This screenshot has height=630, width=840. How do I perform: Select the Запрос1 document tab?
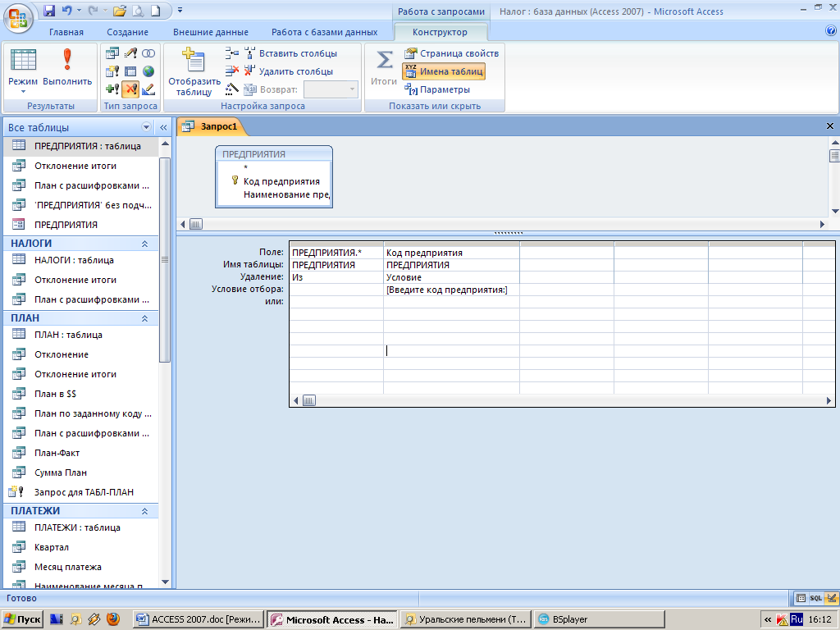click(211, 126)
